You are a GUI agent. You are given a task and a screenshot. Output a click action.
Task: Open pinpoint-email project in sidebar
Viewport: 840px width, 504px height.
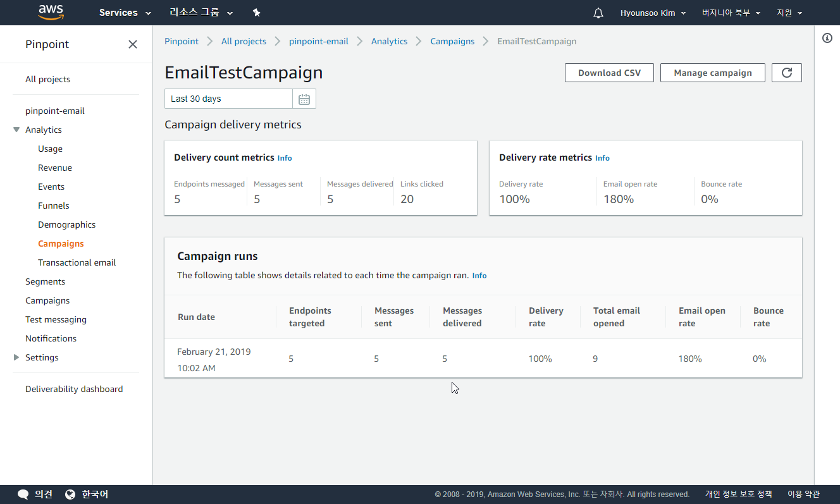click(55, 111)
